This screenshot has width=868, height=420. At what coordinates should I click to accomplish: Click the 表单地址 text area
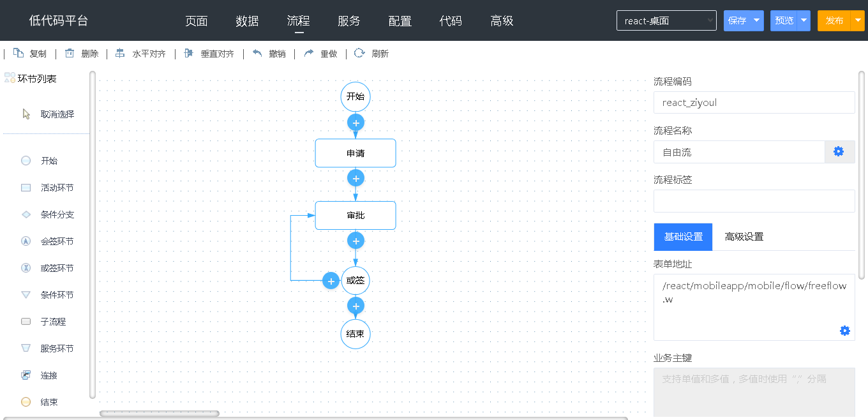click(x=754, y=307)
